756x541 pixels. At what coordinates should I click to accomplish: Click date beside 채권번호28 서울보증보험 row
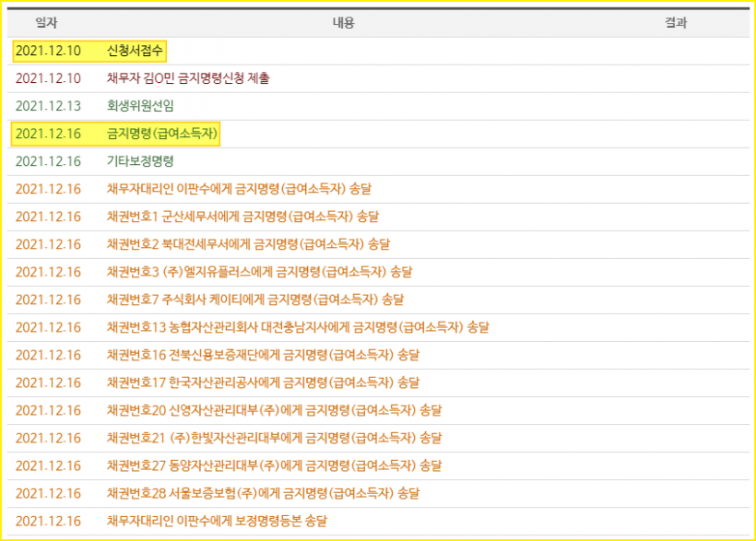pyautogui.click(x=48, y=494)
